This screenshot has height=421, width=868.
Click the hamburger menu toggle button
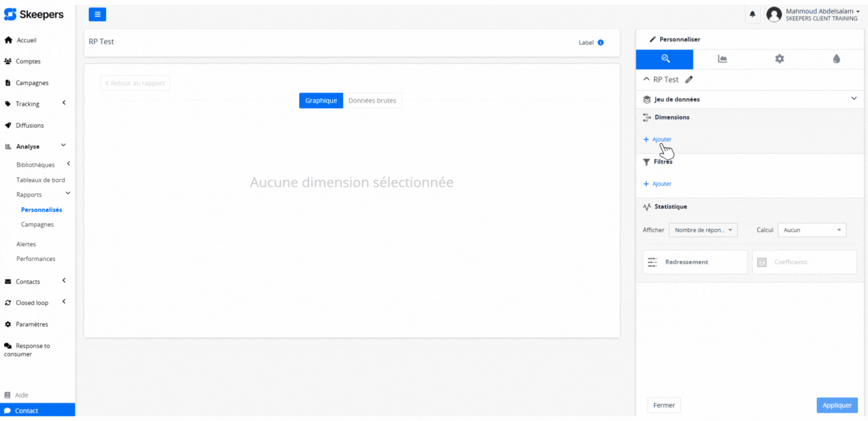coord(97,15)
